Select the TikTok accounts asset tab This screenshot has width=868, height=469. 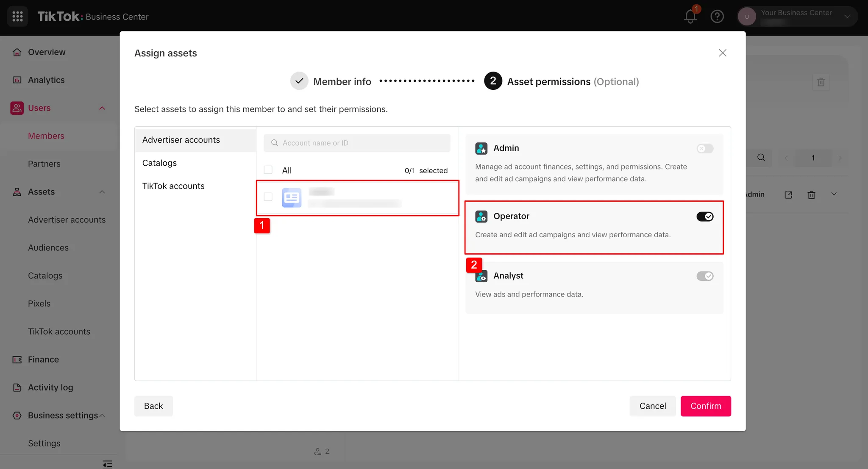(173, 186)
